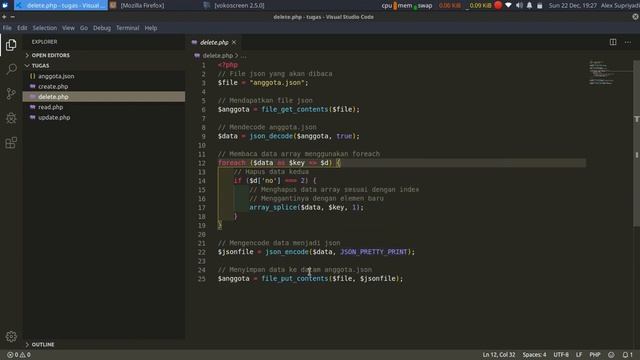Click the cpu monitor in panel

tap(389, 5)
